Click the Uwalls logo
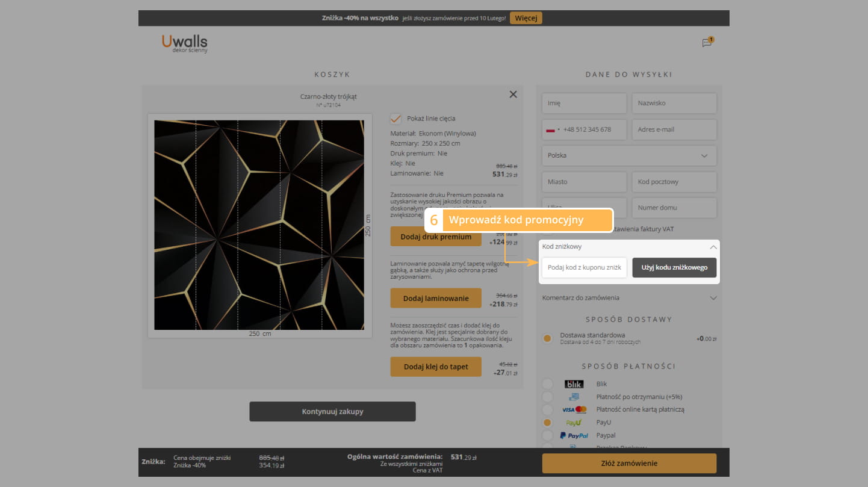 click(184, 43)
